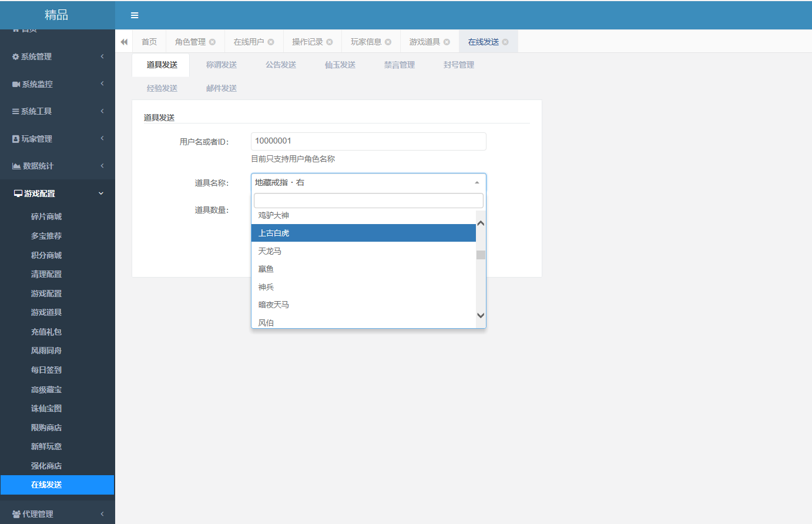Screen dimensions: 812x524
Task: Click the 道具名称 dropdown arrow to close it
Action: click(477, 182)
